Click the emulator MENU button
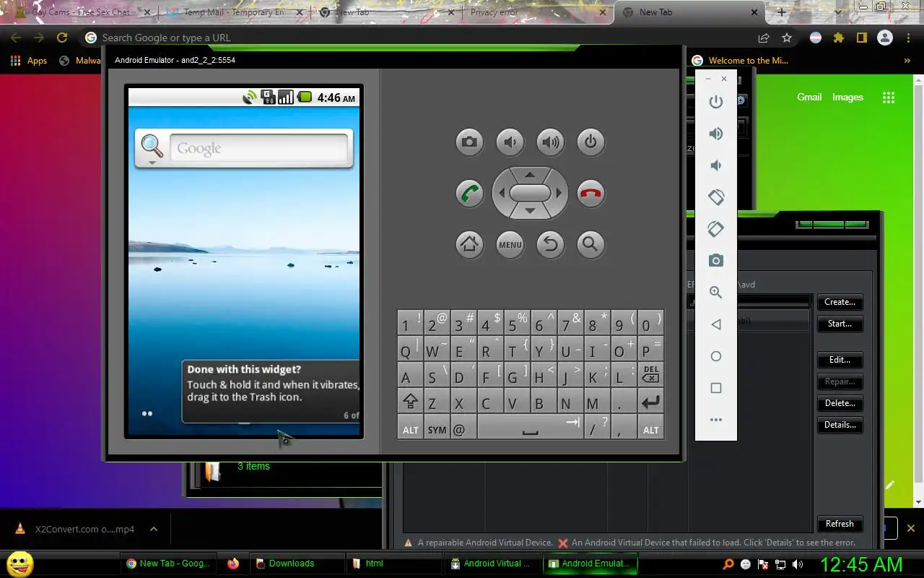 (x=510, y=244)
